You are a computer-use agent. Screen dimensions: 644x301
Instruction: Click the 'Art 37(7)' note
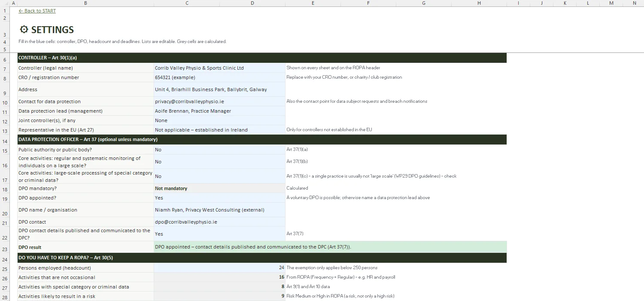295,234
